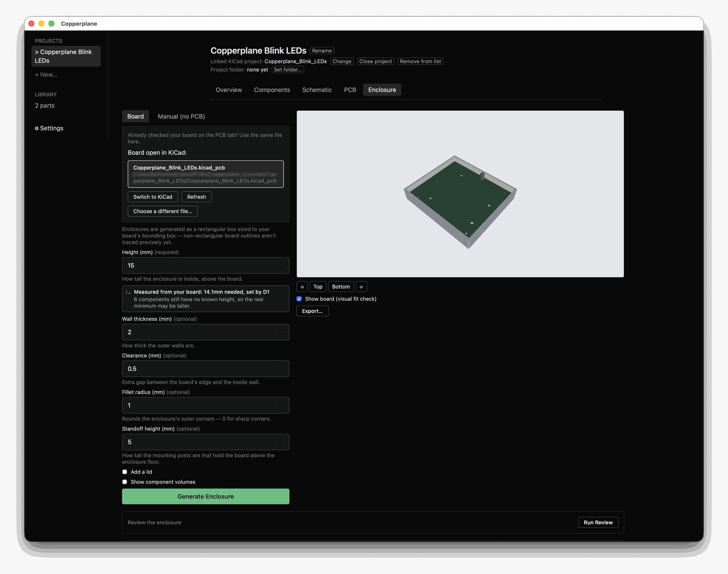Click Run Review button
Screen dimensions: 728x574
coord(598,522)
